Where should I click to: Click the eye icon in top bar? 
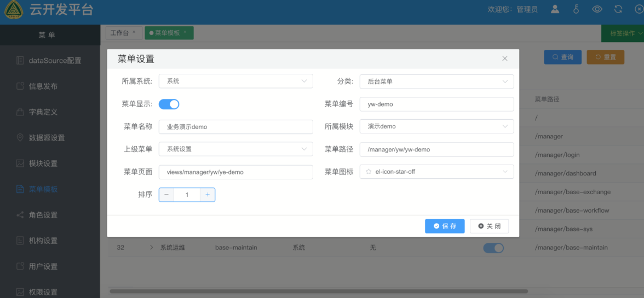(x=597, y=9)
